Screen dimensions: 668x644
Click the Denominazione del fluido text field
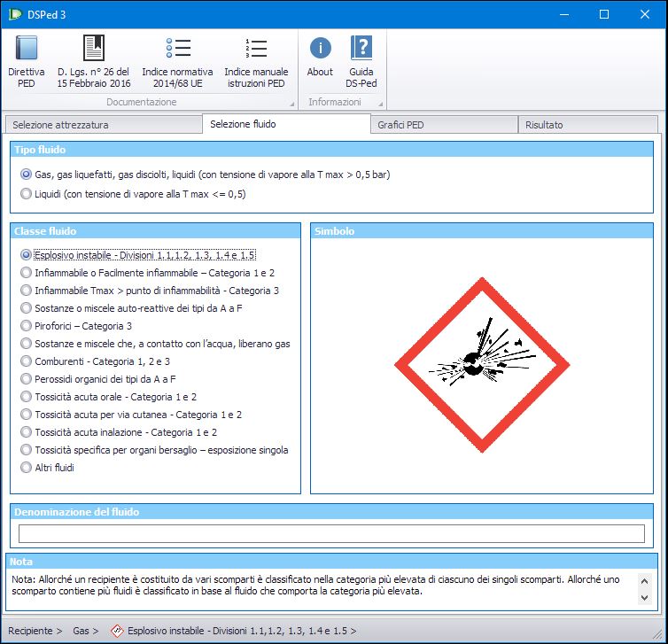coord(331,533)
